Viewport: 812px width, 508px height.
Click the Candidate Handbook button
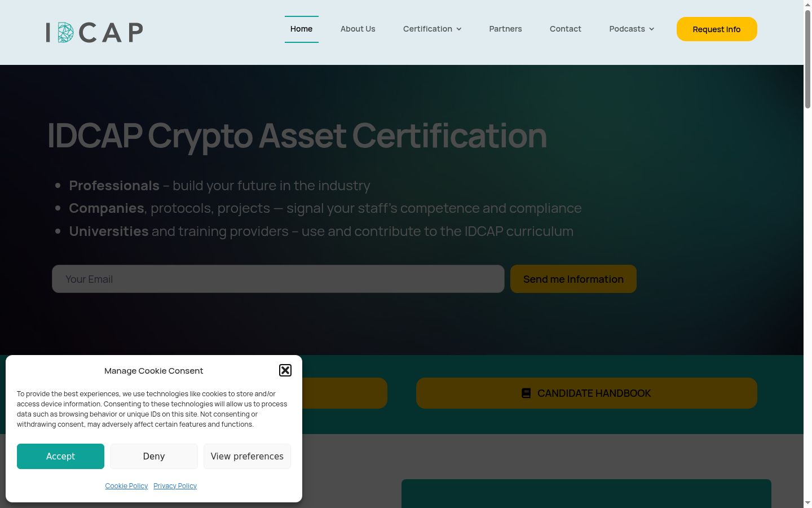pyautogui.click(x=586, y=393)
